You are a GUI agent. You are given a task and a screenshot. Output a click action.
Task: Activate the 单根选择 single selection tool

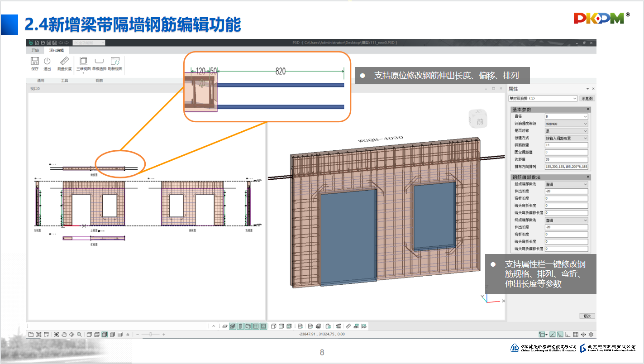coord(99,61)
